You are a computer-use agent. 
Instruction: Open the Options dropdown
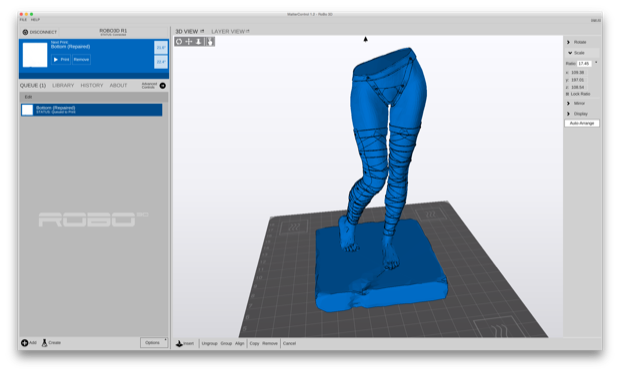[x=154, y=343]
